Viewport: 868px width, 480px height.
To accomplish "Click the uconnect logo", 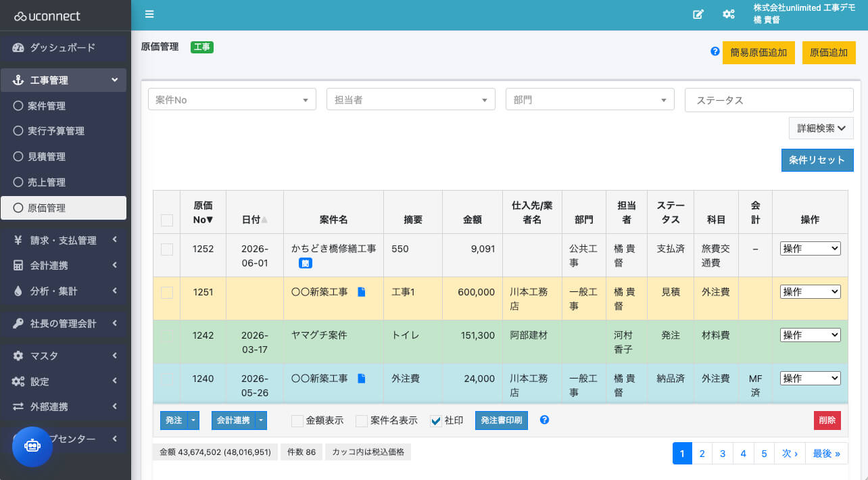I will point(47,16).
